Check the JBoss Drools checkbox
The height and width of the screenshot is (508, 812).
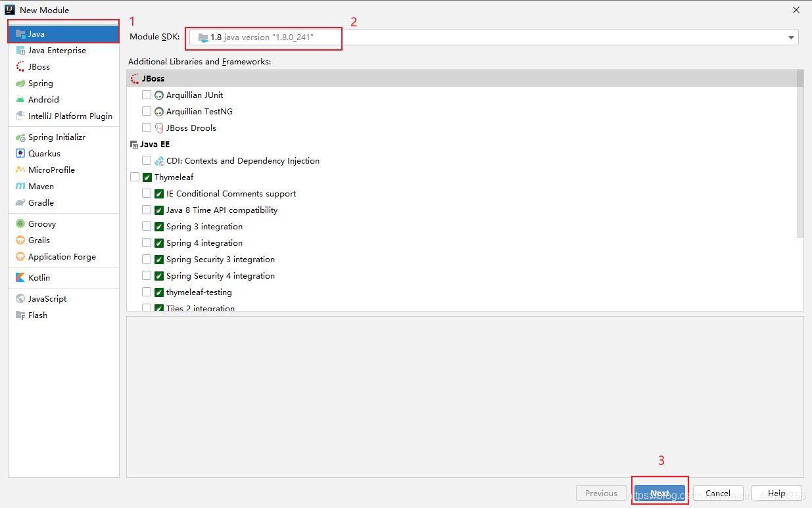(147, 127)
